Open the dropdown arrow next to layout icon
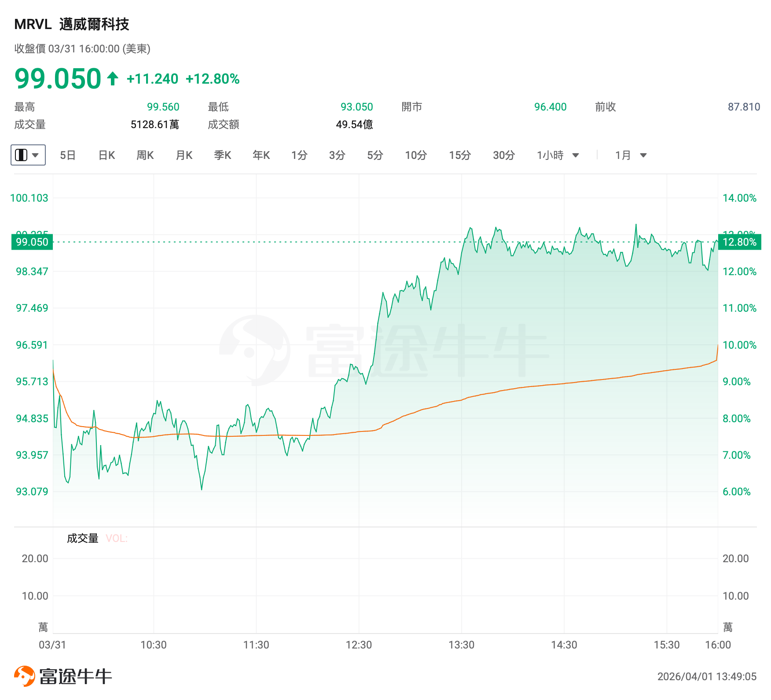The height and width of the screenshot is (700, 771). (36, 155)
